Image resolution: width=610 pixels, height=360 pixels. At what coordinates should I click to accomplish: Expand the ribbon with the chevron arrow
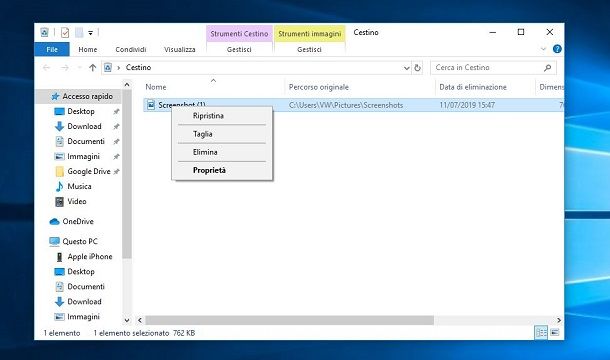click(x=543, y=49)
